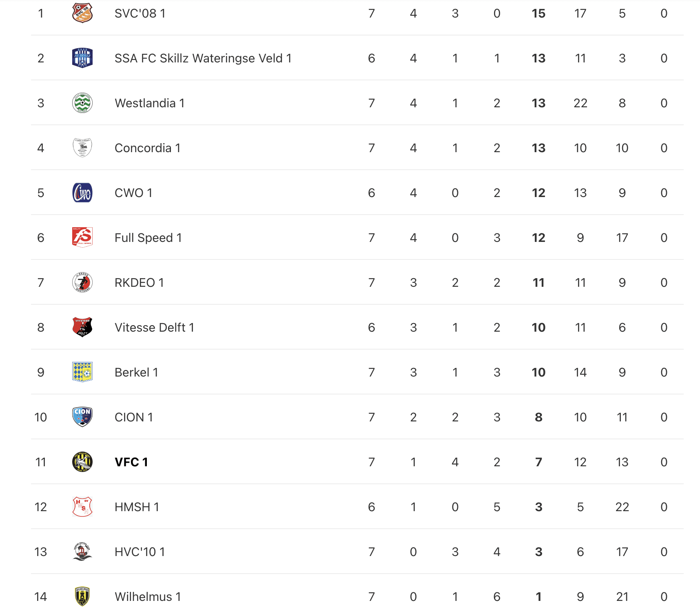700x616 pixels.
Task: Click the CION shield logo
Action: [x=82, y=417]
